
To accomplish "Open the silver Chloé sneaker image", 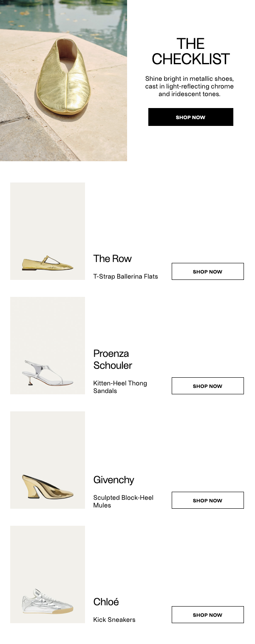I will pos(48,574).
